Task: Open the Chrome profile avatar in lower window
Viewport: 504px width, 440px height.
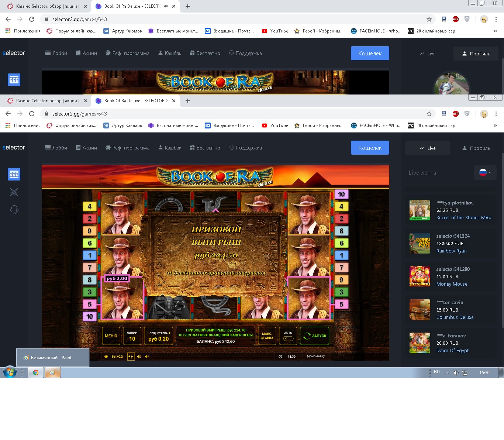Action: (484, 114)
